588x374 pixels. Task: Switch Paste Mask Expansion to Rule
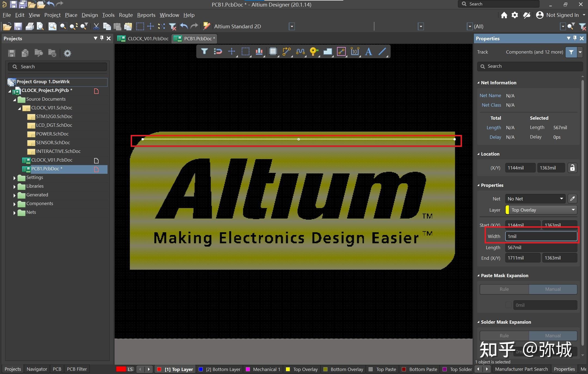[504, 289]
